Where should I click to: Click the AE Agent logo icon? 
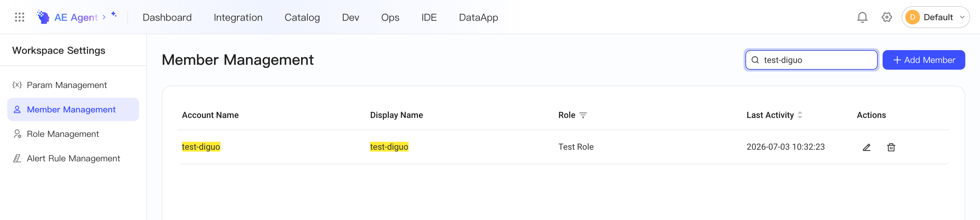click(x=43, y=17)
